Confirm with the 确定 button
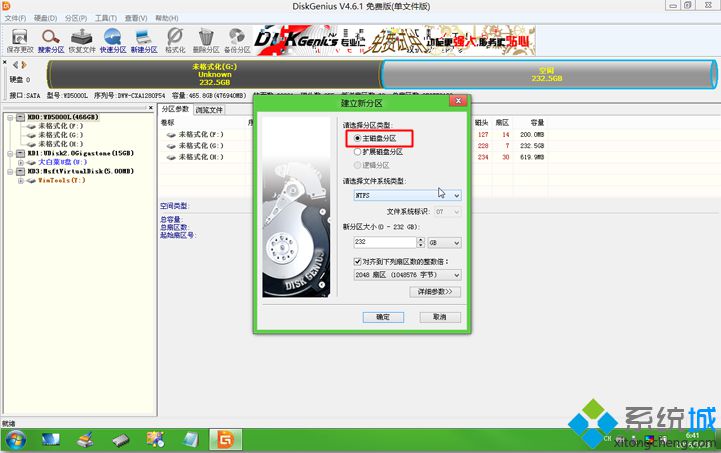This screenshot has width=721, height=453. coord(383,317)
